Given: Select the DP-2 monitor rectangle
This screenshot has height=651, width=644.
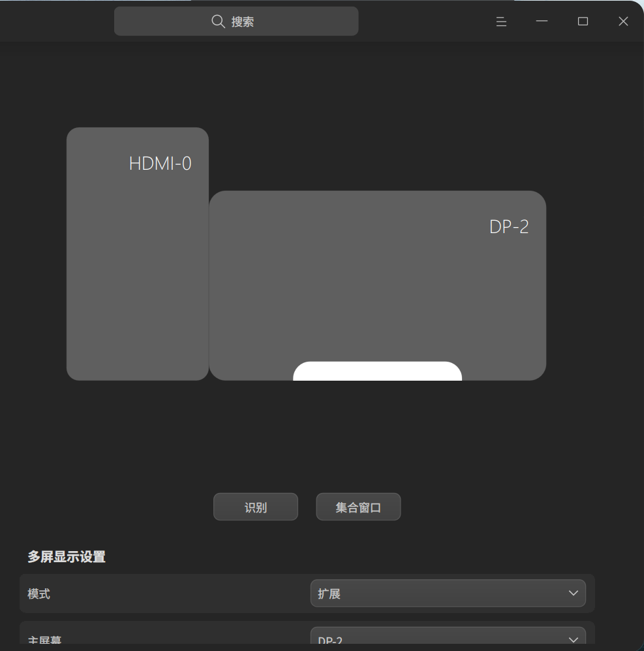Looking at the screenshot, I should (378, 285).
